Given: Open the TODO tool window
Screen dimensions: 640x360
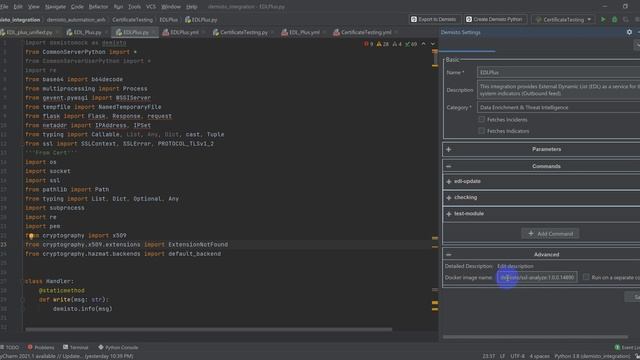Looking at the screenshot, I should tap(10, 347).
